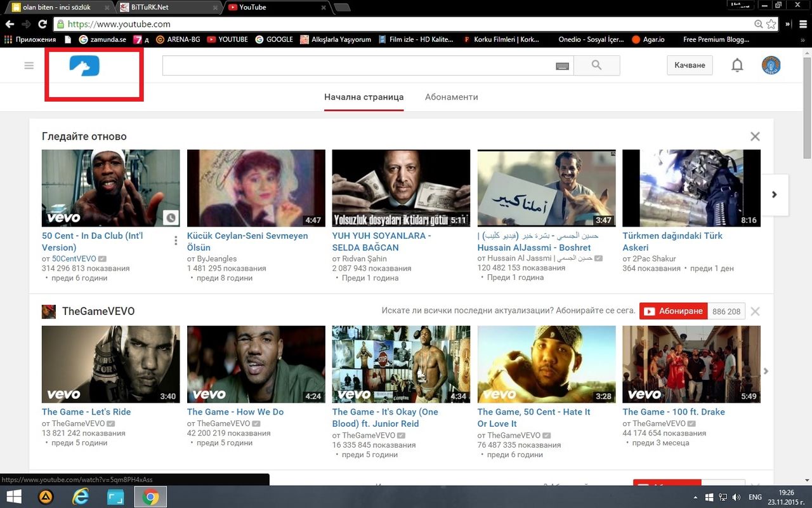Open 'YUH YUH SOYANLARA - SELDA BAĞCAN' link

(x=381, y=241)
